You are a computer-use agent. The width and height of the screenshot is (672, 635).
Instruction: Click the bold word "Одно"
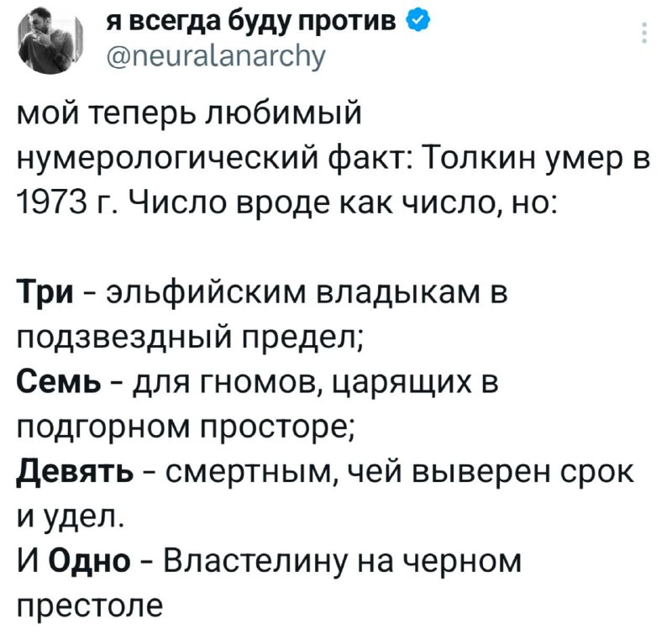pos(90,560)
